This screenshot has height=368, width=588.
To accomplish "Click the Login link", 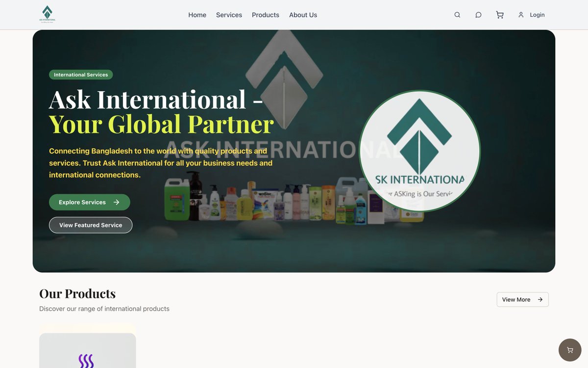I will point(537,15).
